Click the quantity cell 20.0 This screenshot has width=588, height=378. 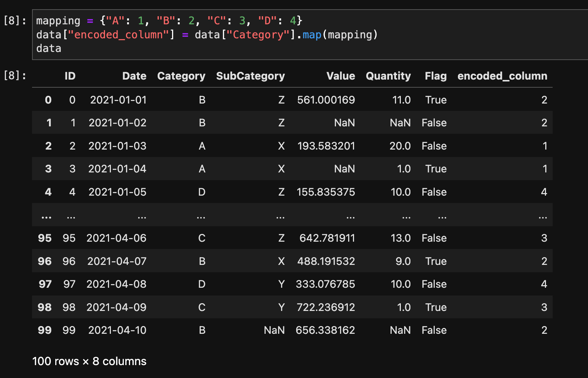400,146
